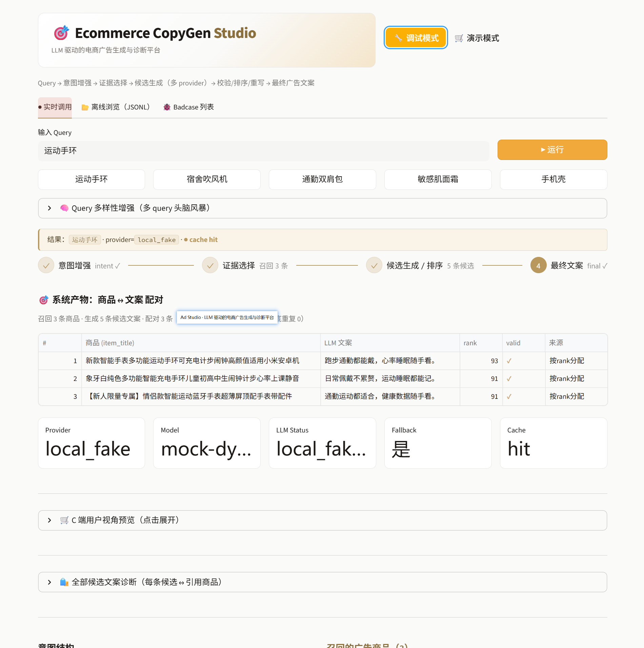This screenshot has height=648, width=644.
Task: Click the copy text 日常佩戴不累赘，运动睡眠都能记。
Action: pyautogui.click(x=380, y=379)
